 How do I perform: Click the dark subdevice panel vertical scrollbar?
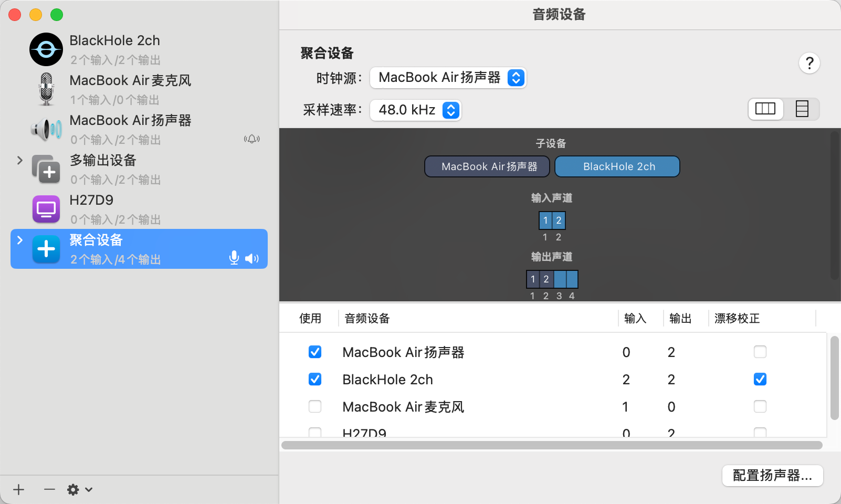[835, 205]
